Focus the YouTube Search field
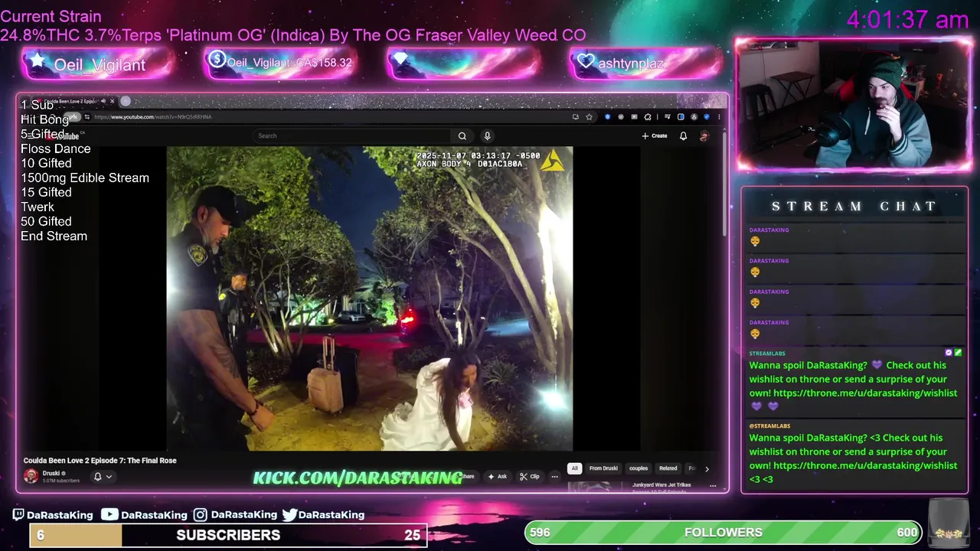Viewport: 980px width, 551px height. 352,135
